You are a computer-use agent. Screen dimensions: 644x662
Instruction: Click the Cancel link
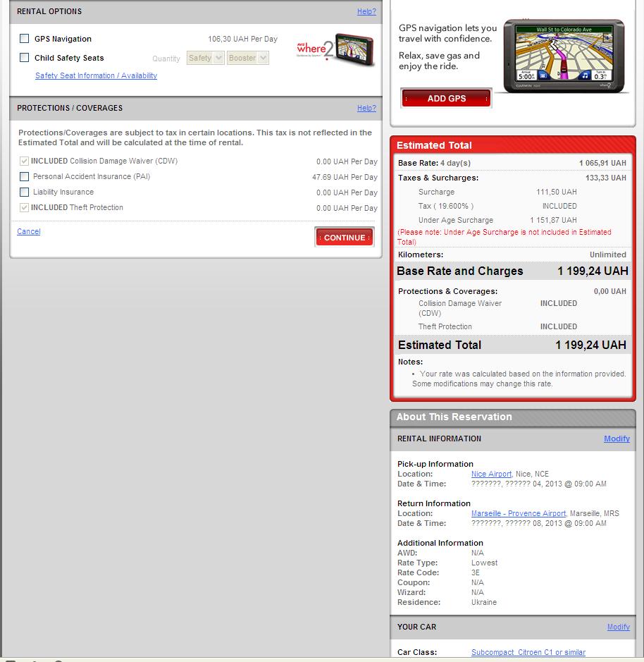29,232
